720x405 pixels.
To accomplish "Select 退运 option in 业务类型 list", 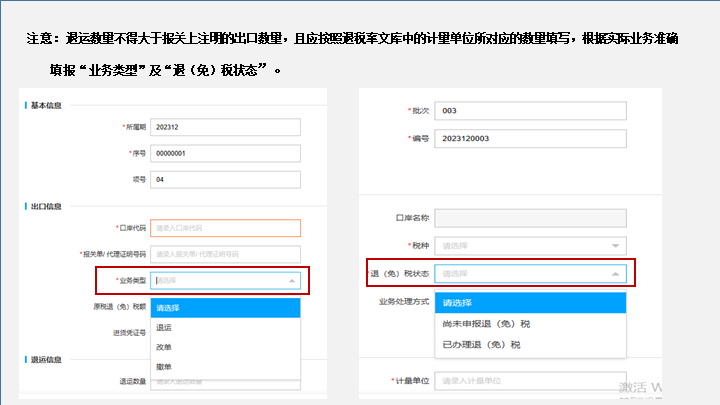I will (x=225, y=327).
